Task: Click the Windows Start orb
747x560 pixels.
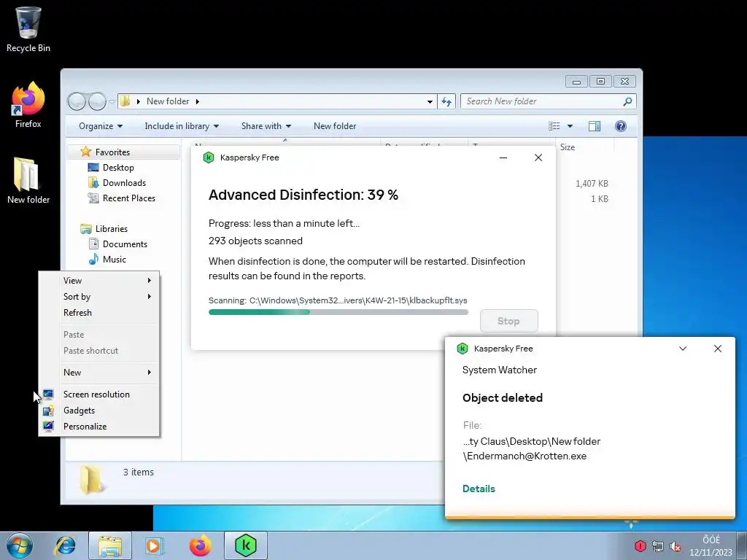Action: (20, 545)
